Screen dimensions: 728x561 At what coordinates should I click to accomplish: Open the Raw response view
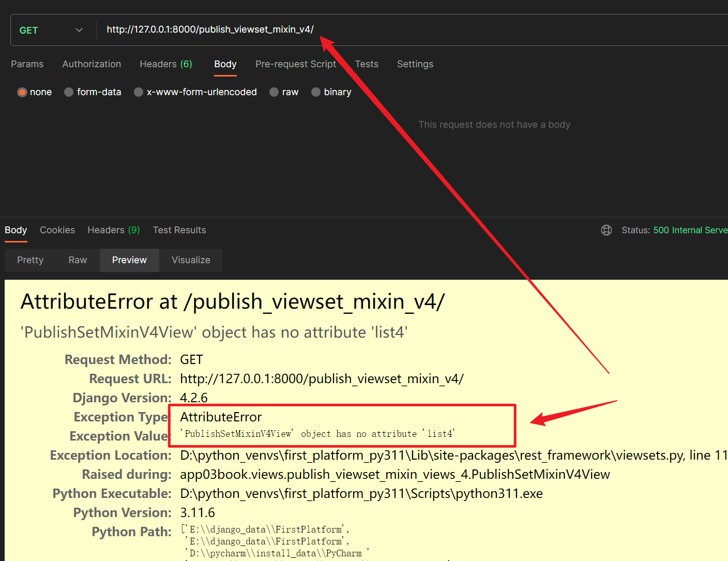(x=78, y=260)
